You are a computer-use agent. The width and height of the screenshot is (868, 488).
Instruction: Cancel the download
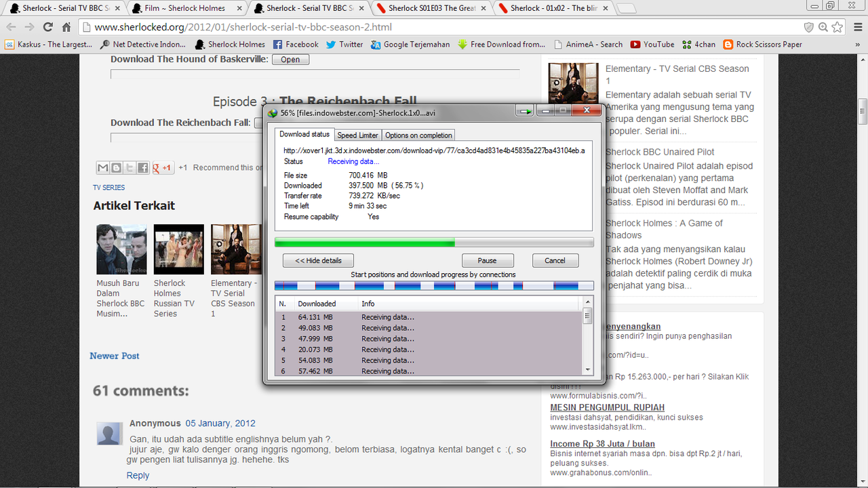(555, 260)
